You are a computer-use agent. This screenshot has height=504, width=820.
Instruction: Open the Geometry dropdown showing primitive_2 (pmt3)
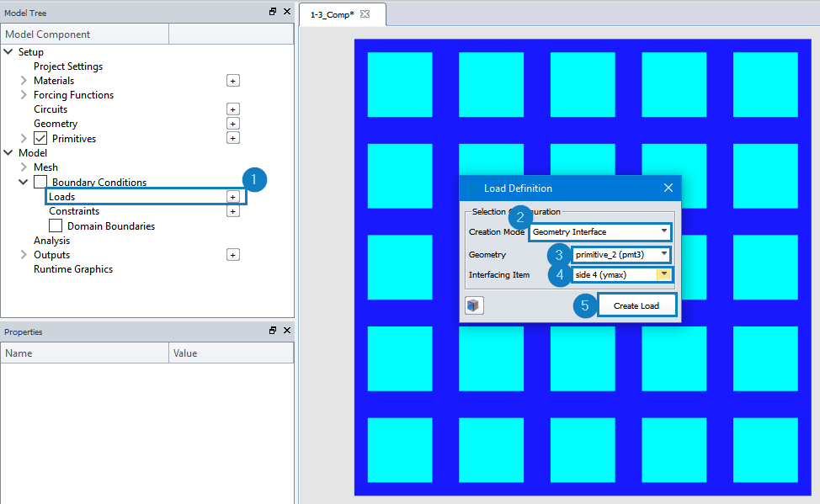click(x=620, y=255)
